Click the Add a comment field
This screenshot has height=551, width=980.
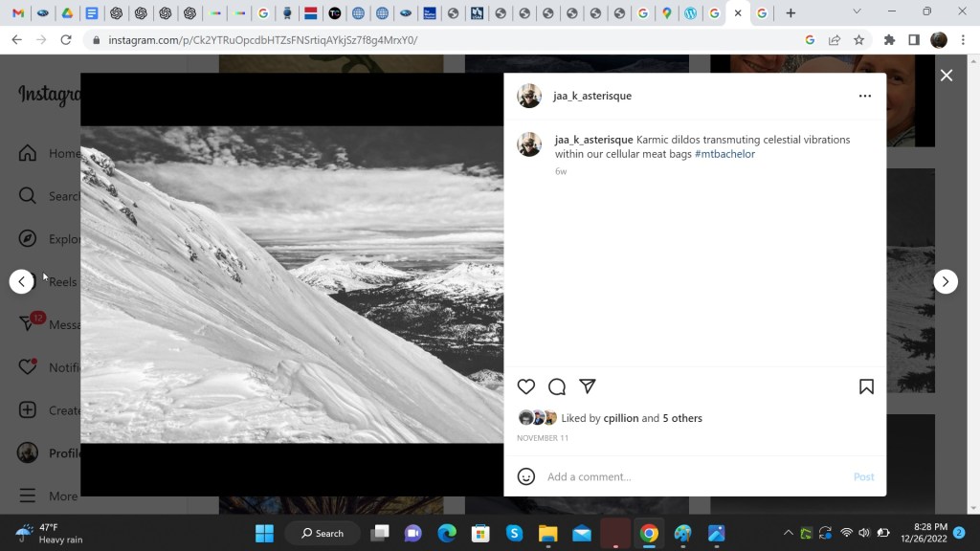tap(689, 476)
